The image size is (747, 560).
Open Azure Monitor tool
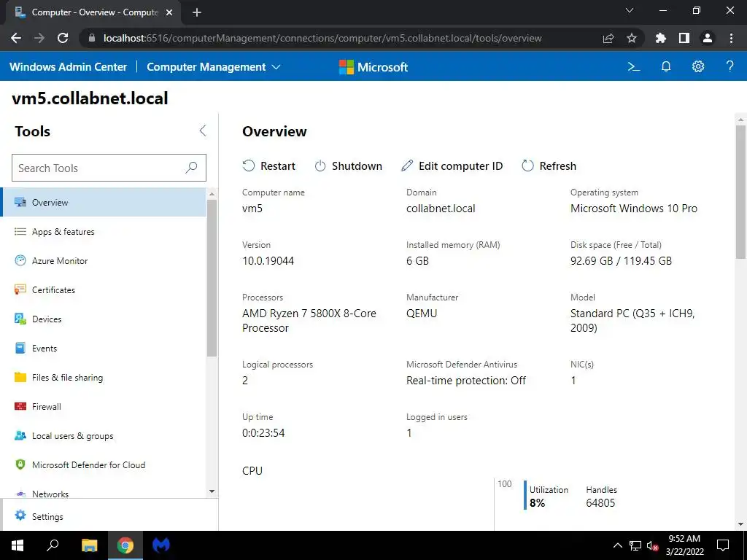click(x=104, y=260)
